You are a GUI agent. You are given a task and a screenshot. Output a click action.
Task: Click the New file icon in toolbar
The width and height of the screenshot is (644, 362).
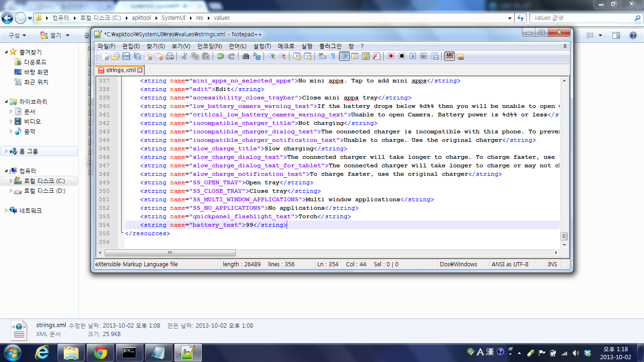105,56
